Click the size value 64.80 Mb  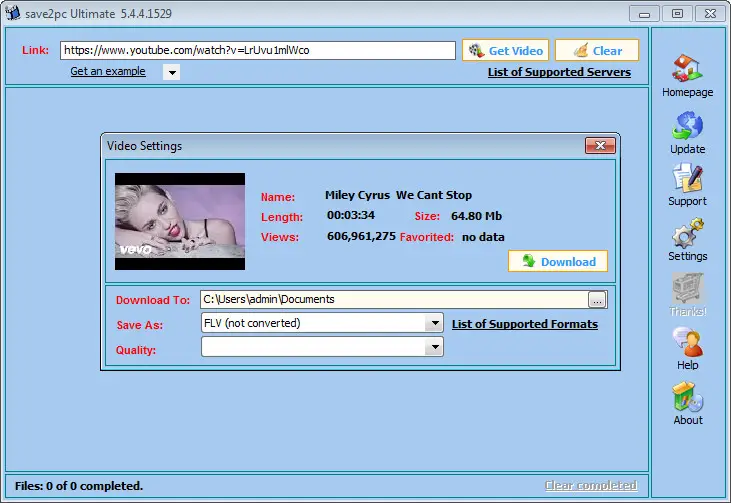[476, 216]
